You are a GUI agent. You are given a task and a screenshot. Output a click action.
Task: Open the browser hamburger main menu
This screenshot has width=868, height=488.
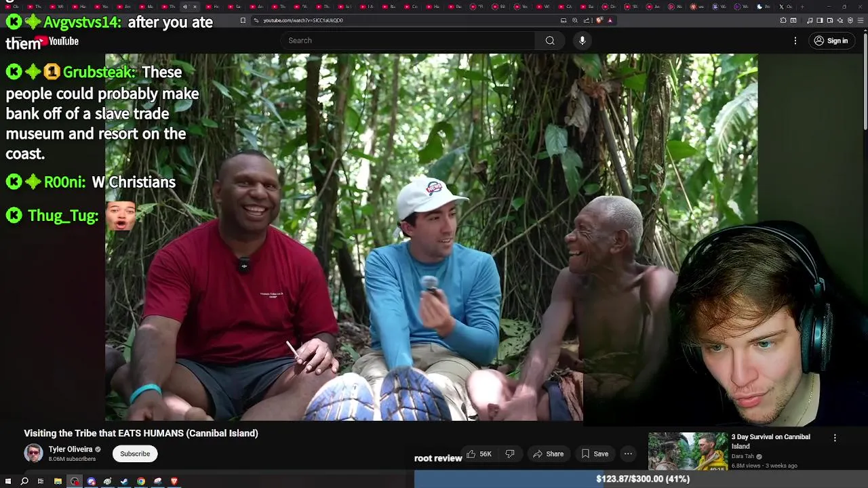tap(861, 20)
